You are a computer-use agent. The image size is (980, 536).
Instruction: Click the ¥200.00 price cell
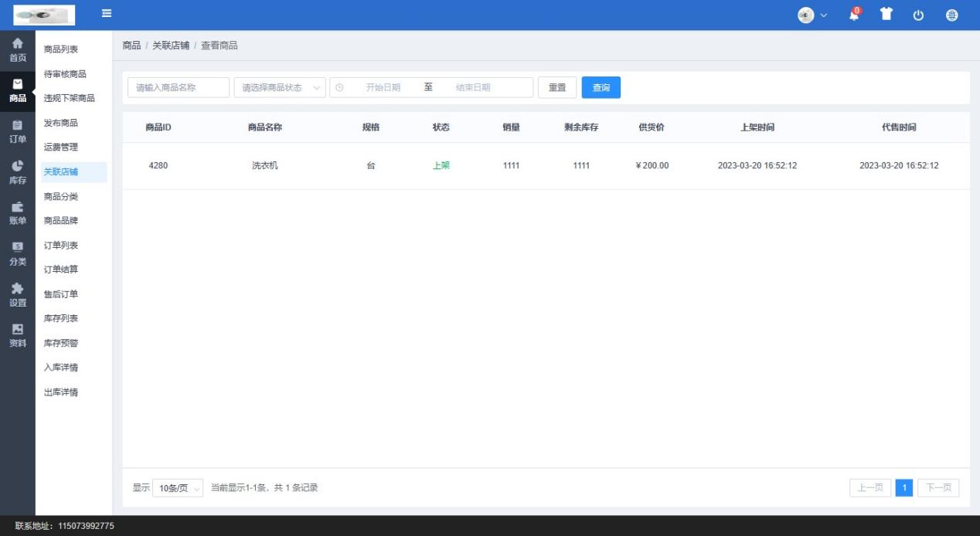click(652, 165)
